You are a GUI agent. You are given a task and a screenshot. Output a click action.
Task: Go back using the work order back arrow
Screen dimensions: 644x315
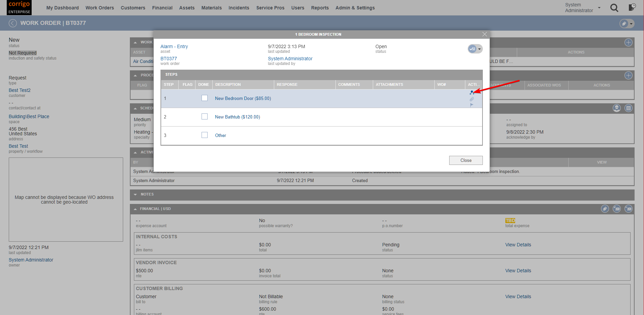12,23
